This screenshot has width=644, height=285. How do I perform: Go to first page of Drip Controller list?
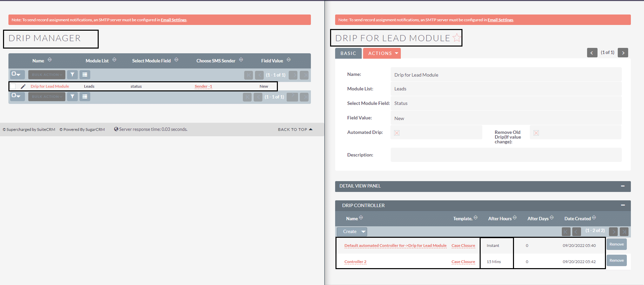click(566, 232)
